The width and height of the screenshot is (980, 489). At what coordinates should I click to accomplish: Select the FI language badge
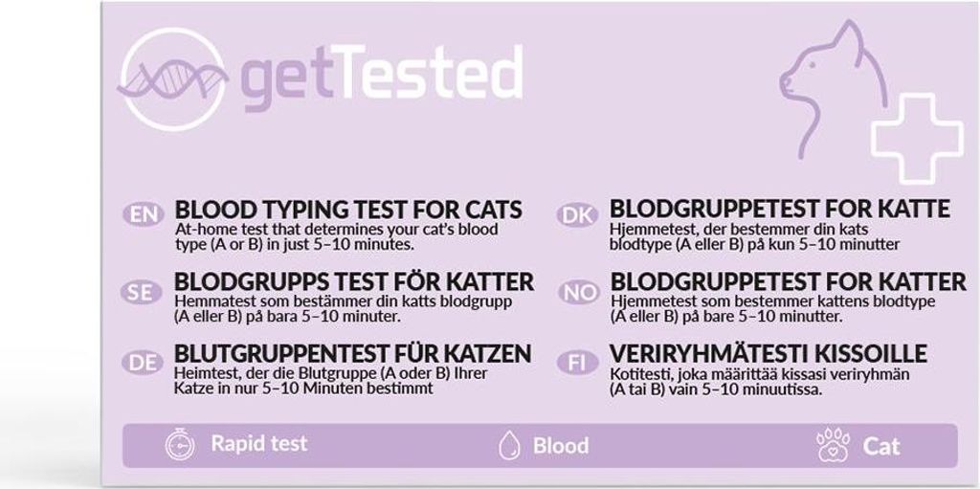point(577,364)
